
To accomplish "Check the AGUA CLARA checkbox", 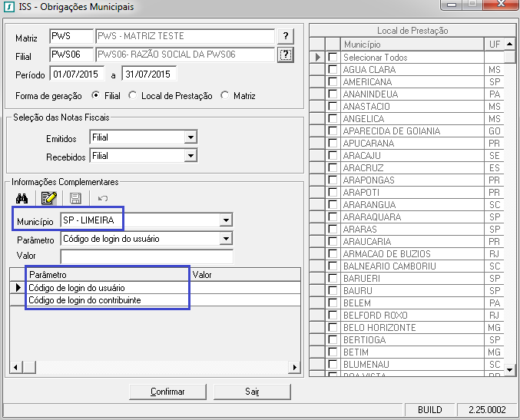I will tap(333, 69).
